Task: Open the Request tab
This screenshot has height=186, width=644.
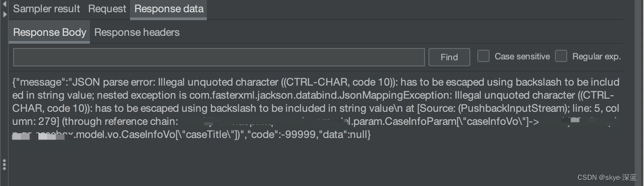Action: coord(107,9)
